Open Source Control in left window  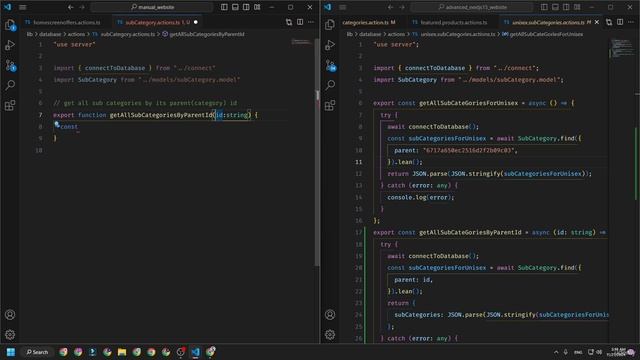[x=10, y=65]
